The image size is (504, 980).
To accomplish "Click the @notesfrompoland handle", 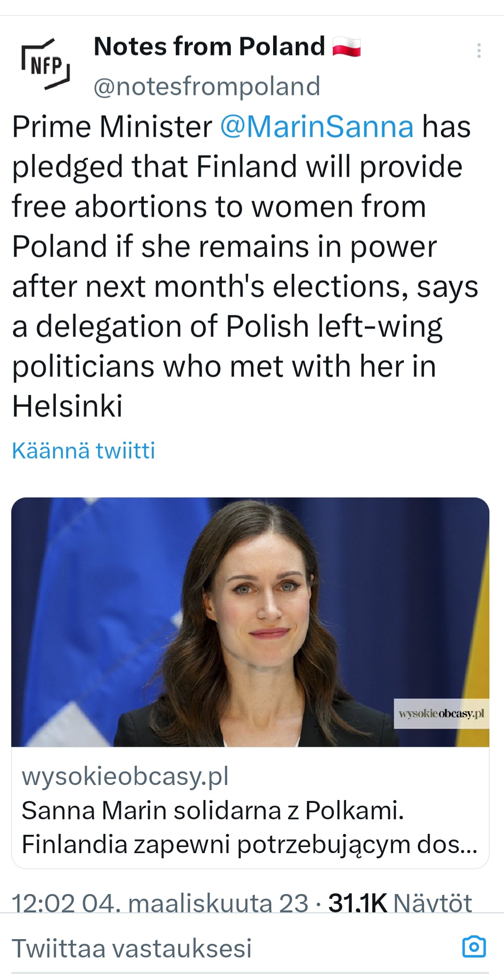I will coord(207,86).
